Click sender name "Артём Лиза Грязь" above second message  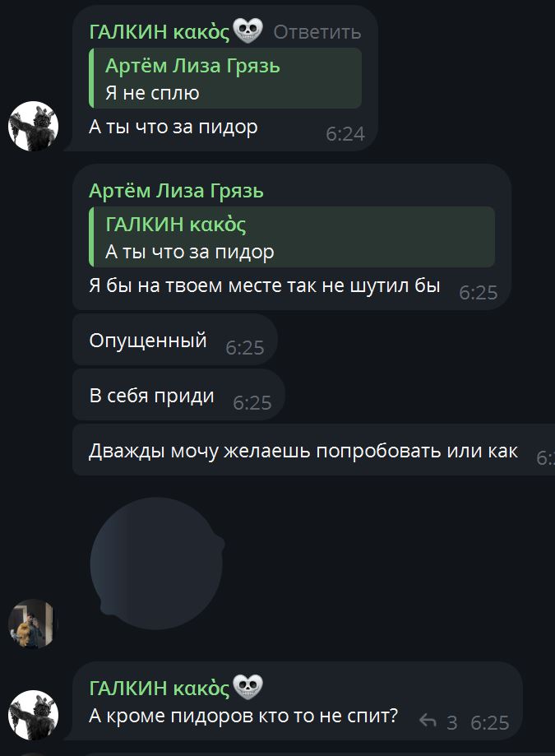click(x=176, y=191)
